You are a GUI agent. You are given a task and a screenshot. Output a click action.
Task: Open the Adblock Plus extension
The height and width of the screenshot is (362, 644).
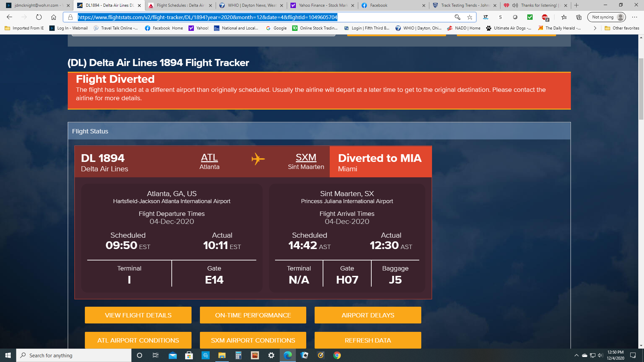[x=545, y=17]
